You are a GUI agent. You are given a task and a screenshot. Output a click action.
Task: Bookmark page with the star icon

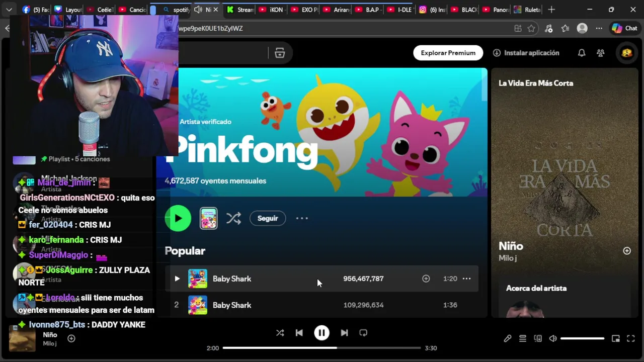tap(531, 28)
